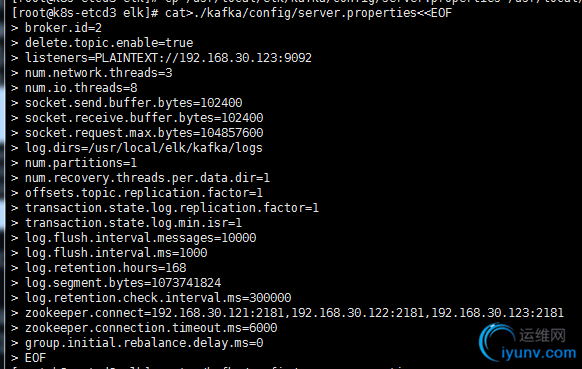Click the iyunv.com watermark logo
The height and width of the screenshot is (369, 582).
pyautogui.click(x=528, y=343)
